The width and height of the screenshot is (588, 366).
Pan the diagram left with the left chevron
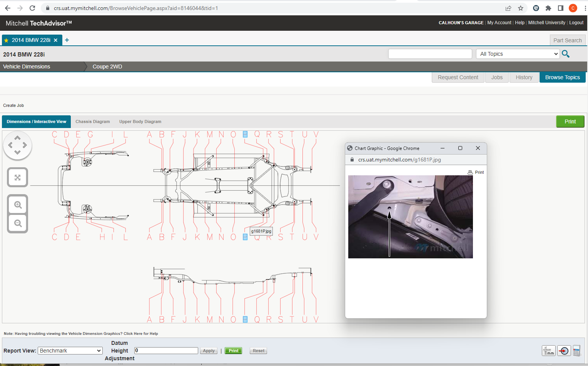(x=10, y=145)
